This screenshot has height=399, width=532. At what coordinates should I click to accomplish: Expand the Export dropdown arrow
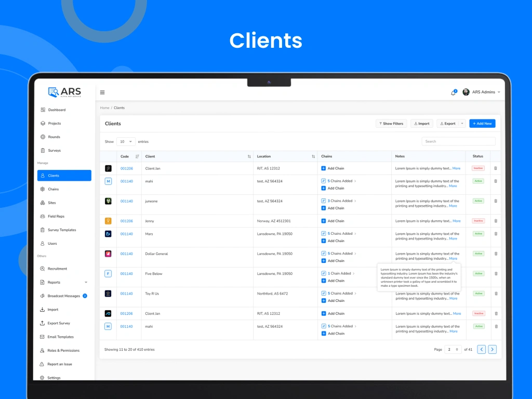tap(462, 124)
